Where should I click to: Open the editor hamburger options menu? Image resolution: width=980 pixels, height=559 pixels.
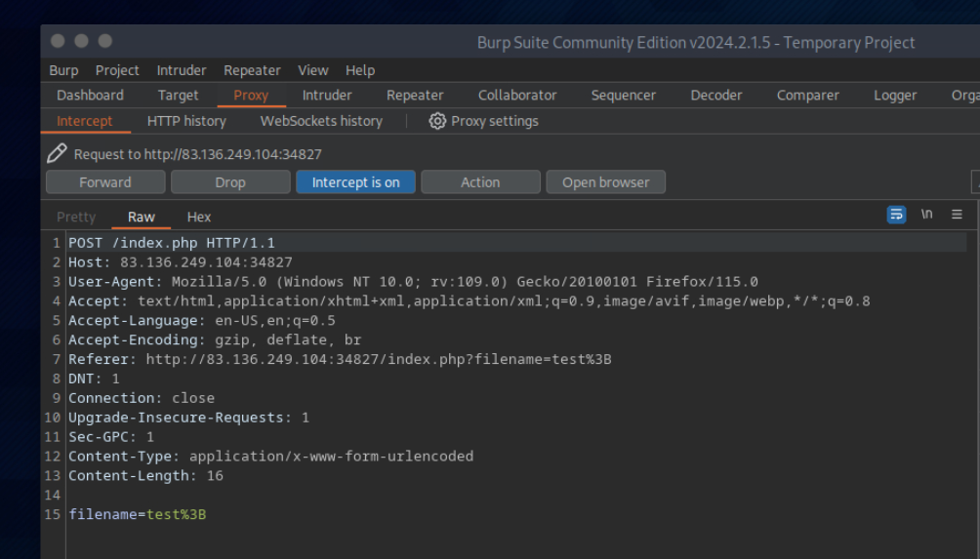tap(957, 215)
